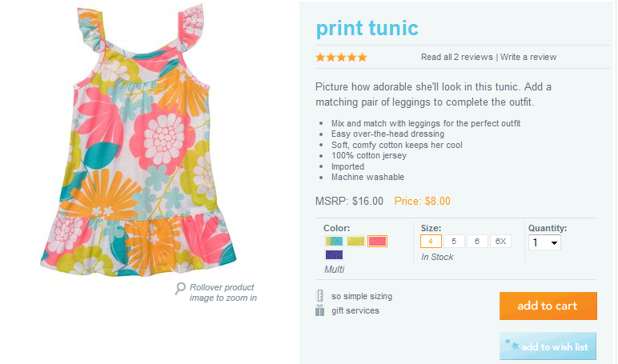Open the Quantity dropdown
The height and width of the screenshot is (364, 618).
(x=544, y=242)
